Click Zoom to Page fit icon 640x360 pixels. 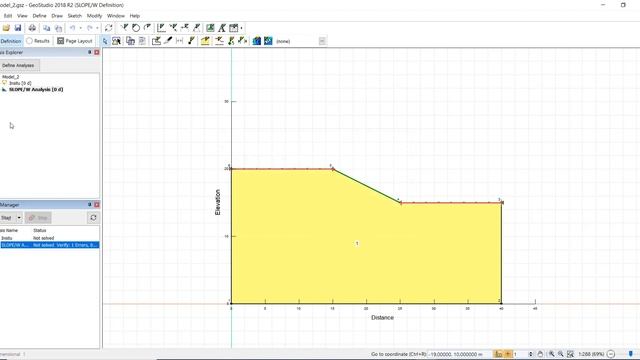click(x=570, y=354)
